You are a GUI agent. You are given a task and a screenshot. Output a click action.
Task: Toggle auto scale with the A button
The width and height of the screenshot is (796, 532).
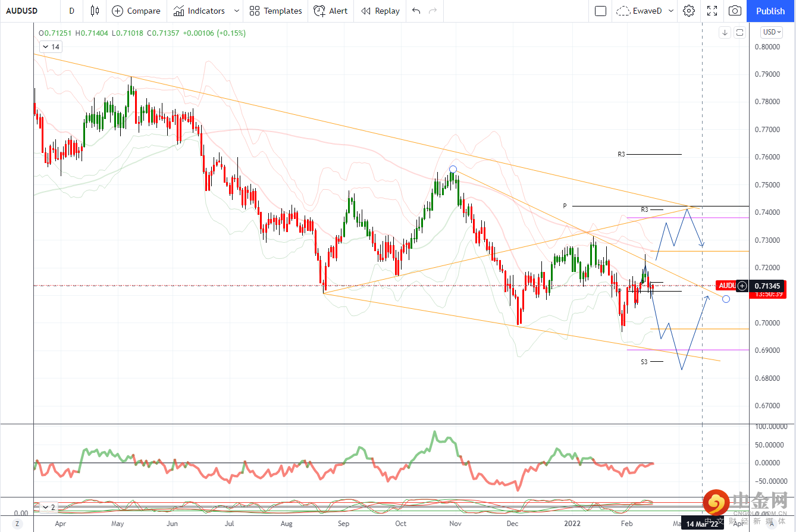pyautogui.click(x=772, y=524)
